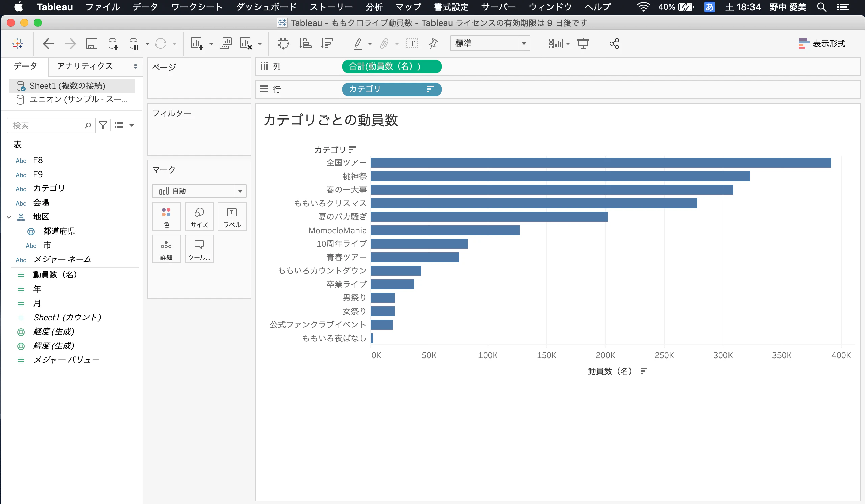Open the Label mark card

(232, 216)
